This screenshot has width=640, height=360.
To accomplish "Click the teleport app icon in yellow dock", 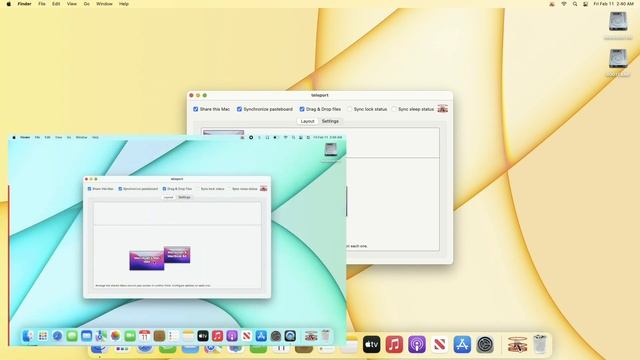I will pyautogui.click(x=517, y=344).
